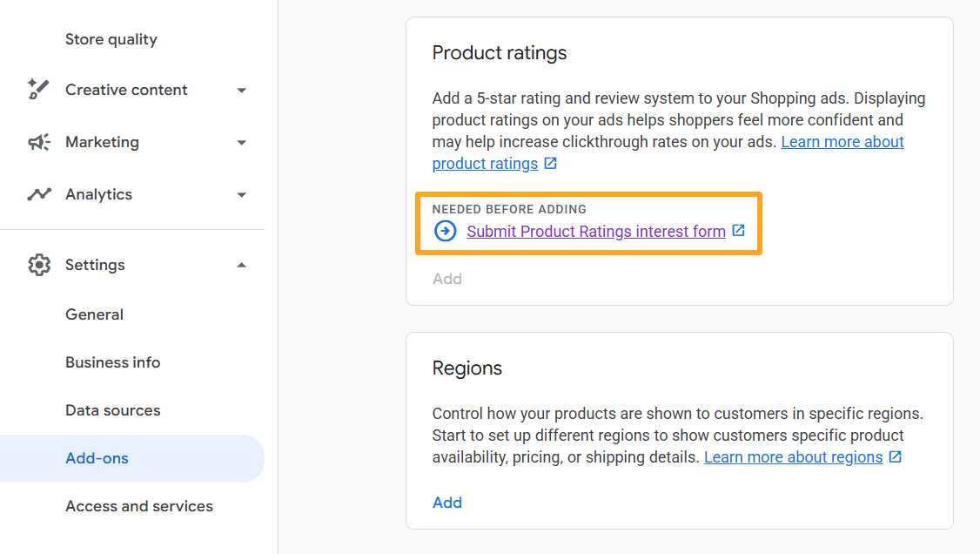The height and width of the screenshot is (554, 980).
Task: Click the external-link icon beside the interest form link
Action: pos(738,231)
